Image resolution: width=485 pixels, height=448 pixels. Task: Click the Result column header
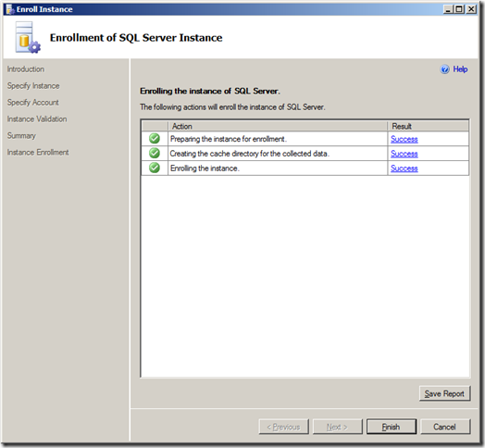click(x=429, y=126)
